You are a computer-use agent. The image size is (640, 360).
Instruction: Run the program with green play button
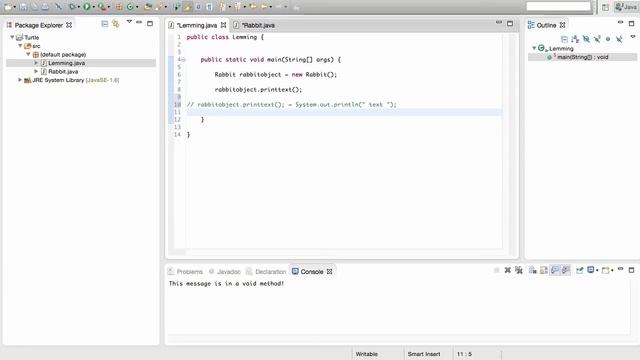[87, 7]
